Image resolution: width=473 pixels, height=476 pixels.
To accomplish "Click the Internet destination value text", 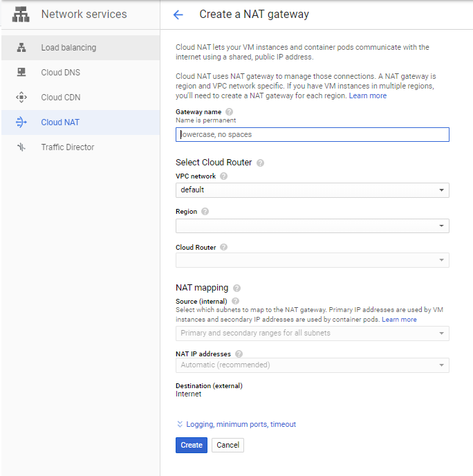I will (x=188, y=394).
